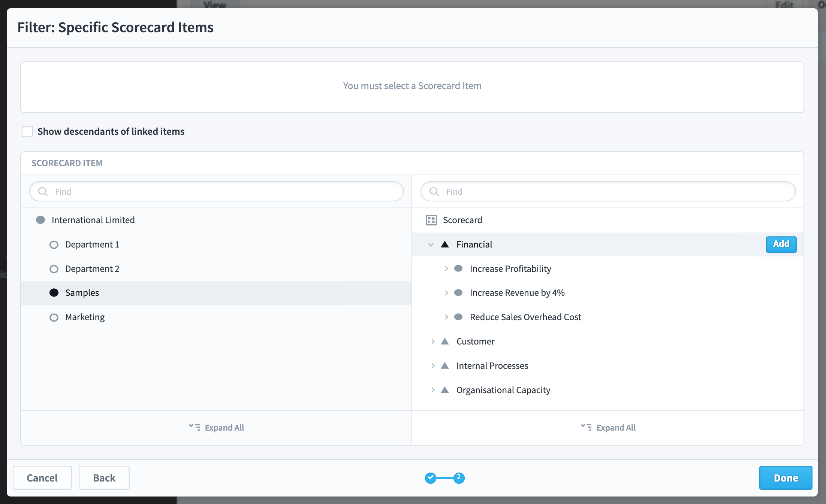Click the 'You must select a Scorecard Item' box
Image resolution: width=826 pixels, height=504 pixels.
coord(412,87)
